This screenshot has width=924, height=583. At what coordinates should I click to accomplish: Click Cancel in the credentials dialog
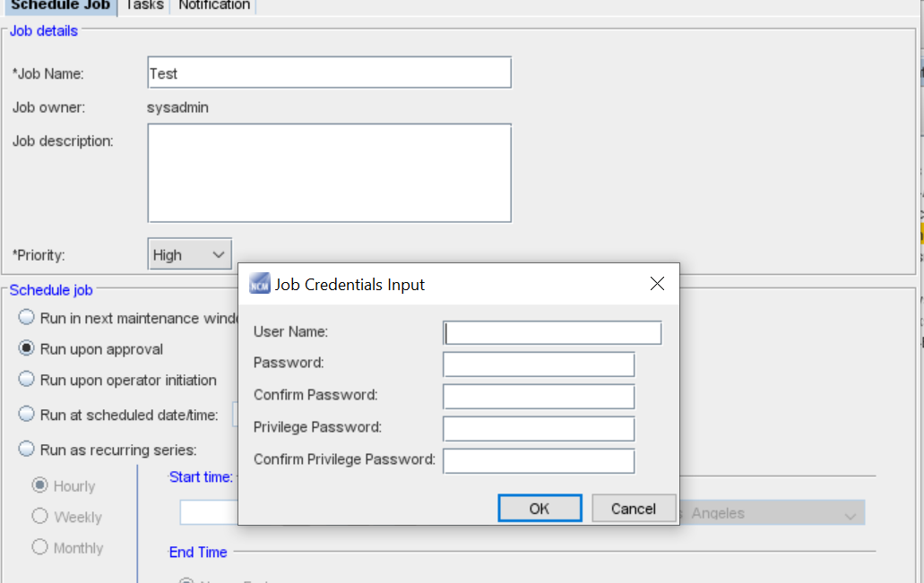coord(633,509)
